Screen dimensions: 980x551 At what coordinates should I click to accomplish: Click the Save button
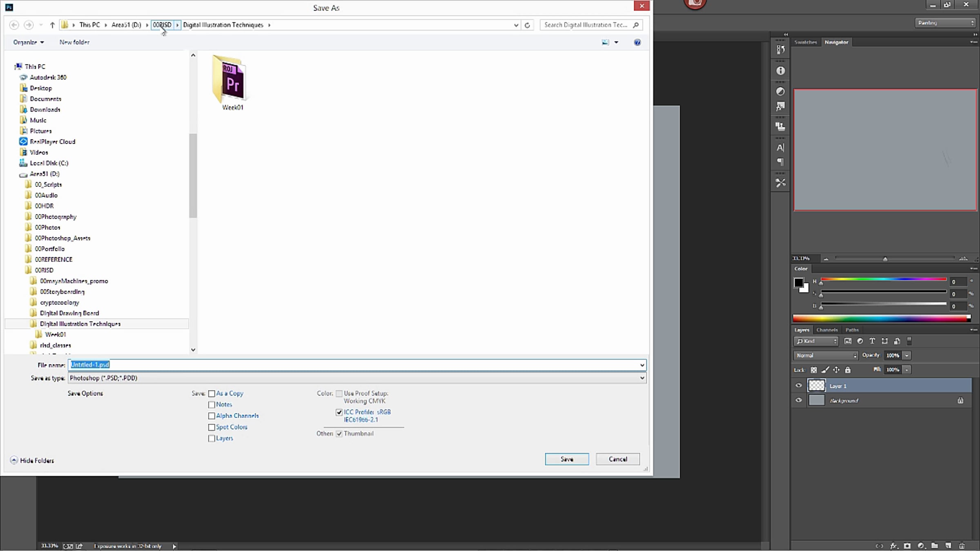click(x=567, y=459)
